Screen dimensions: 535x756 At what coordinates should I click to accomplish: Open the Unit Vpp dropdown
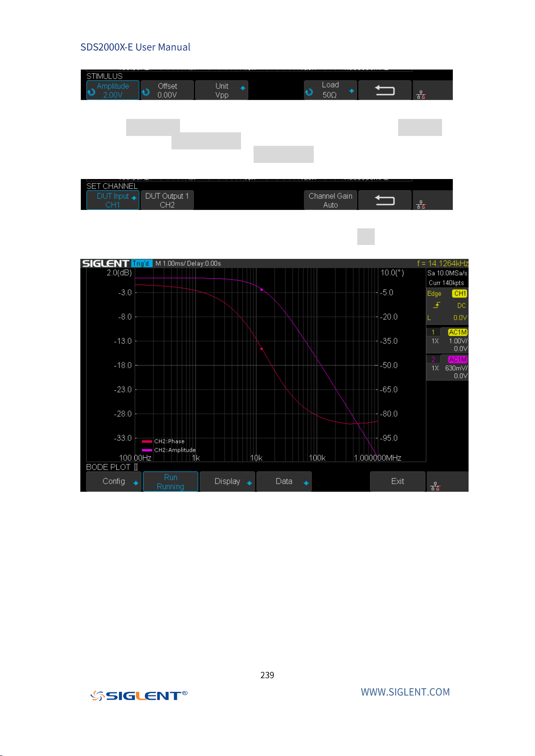[x=222, y=90]
